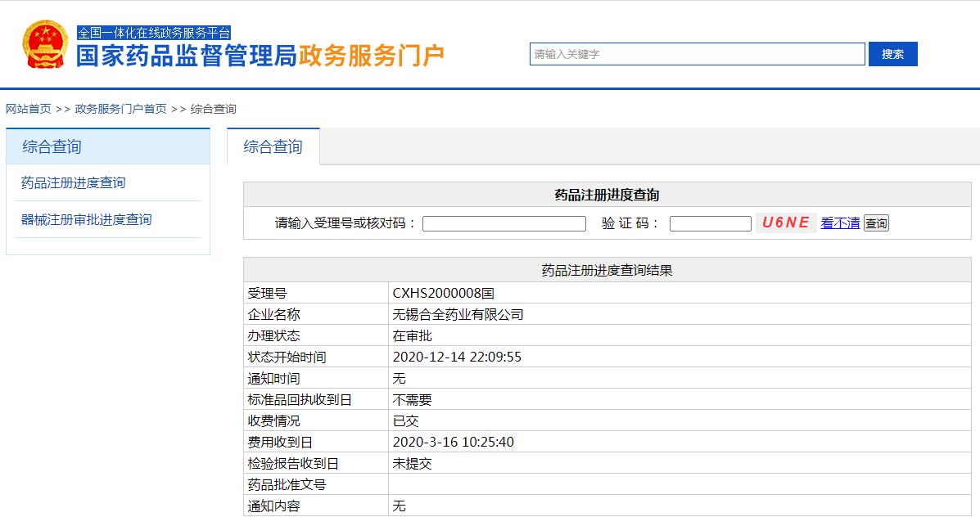Click the 请输入受理号或核对码 label
Viewport: 980px width, 526px height.
pyautogui.click(x=345, y=223)
